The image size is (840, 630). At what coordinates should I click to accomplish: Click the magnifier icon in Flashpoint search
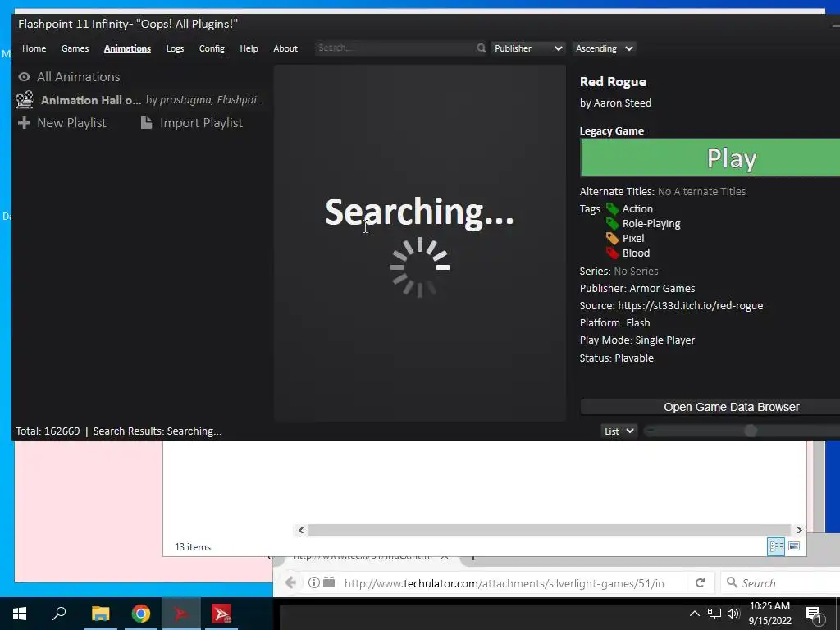[x=481, y=48]
